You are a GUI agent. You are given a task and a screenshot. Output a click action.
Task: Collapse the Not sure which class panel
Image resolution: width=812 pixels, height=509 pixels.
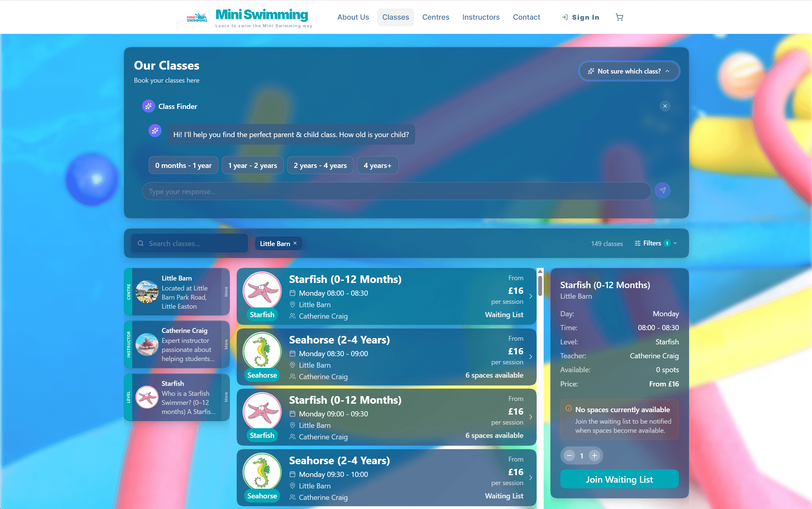[x=667, y=71]
